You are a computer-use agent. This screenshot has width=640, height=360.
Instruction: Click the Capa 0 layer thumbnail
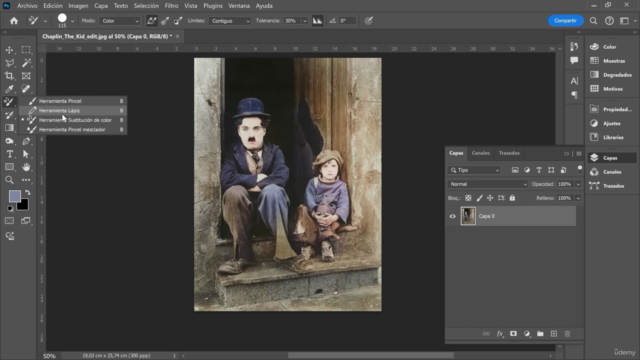tap(468, 216)
